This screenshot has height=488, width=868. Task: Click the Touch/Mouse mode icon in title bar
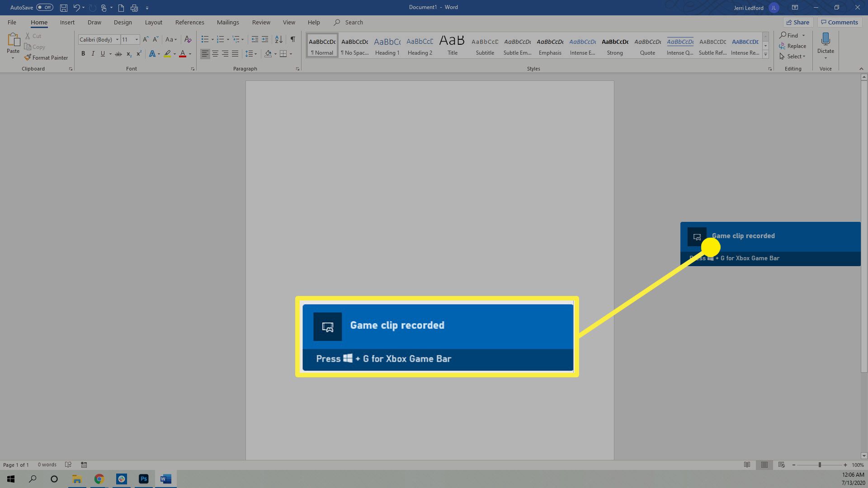(x=104, y=8)
